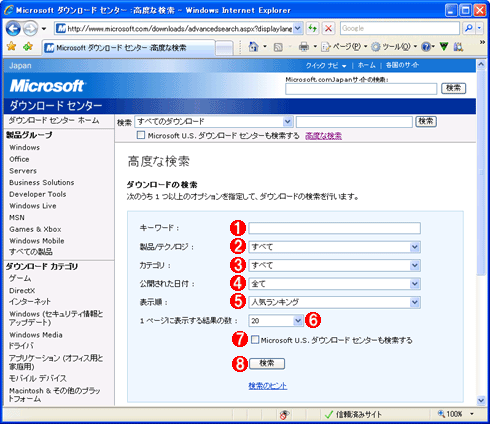Check Microsoft U.S. checkbox in advanced form

point(255,340)
